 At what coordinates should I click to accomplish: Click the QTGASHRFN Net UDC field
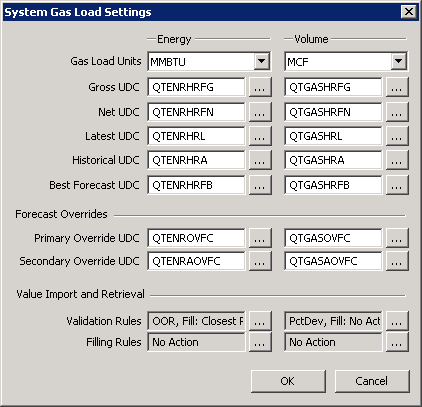[333, 112]
